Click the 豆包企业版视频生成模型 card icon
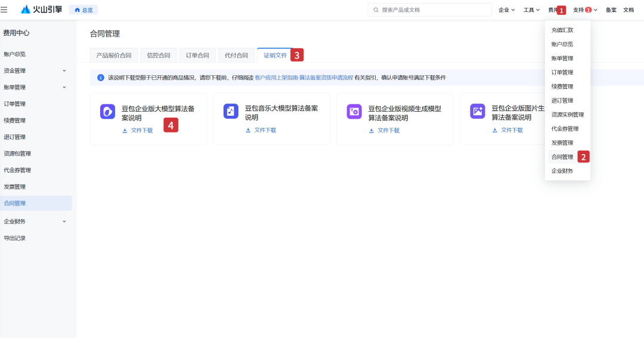The height and width of the screenshot is (338, 644). 354,112
